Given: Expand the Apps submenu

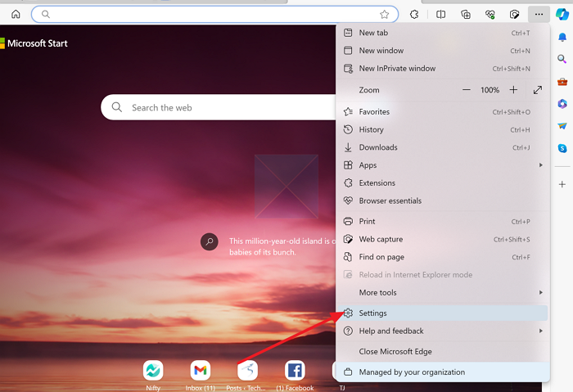Looking at the screenshot, I should point(443,165).
